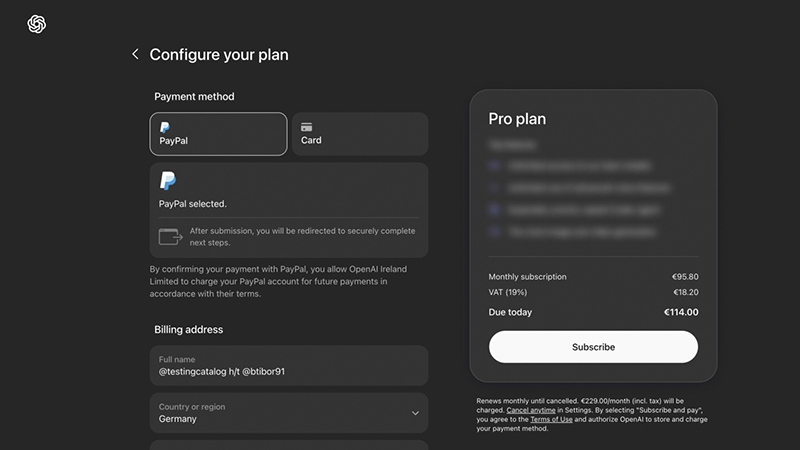Screen dimensions: 800x450
Task: Click the Pro plan heading
Action: 517,119
